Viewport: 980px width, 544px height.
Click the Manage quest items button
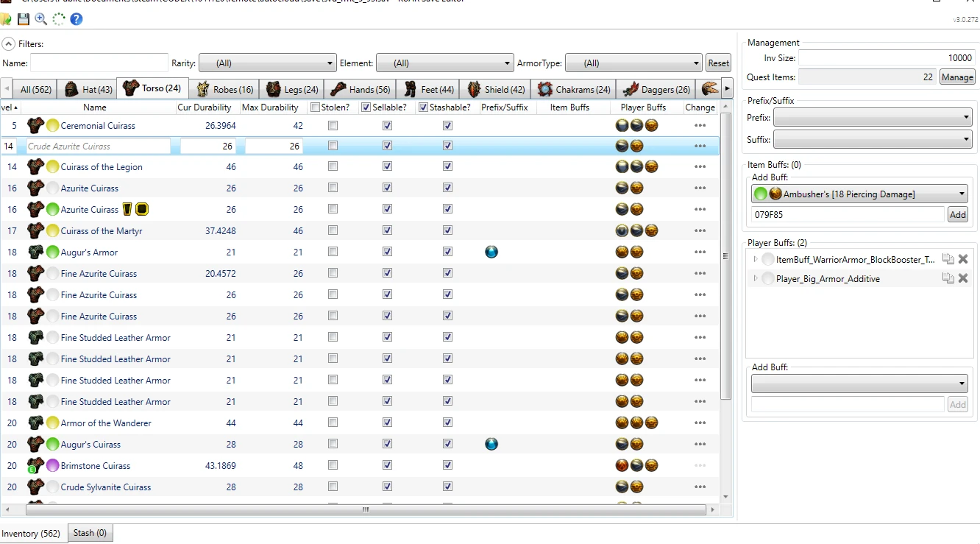957,77
